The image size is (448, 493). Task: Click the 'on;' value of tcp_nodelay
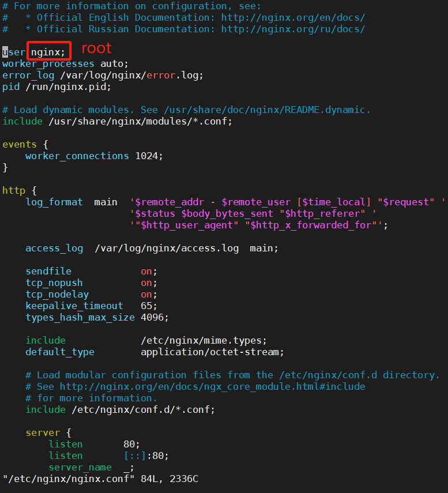149,294
